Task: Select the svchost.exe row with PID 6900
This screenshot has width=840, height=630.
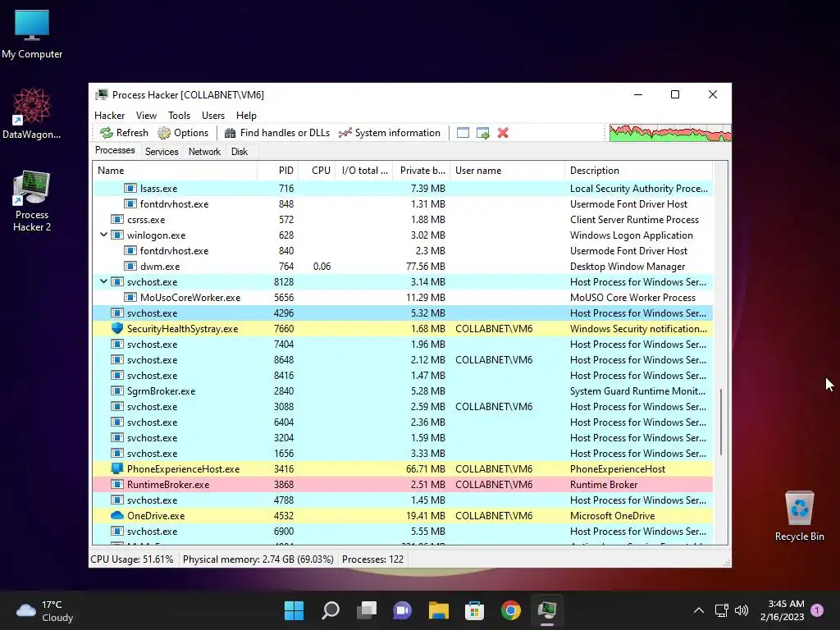Action: point(402,531)
